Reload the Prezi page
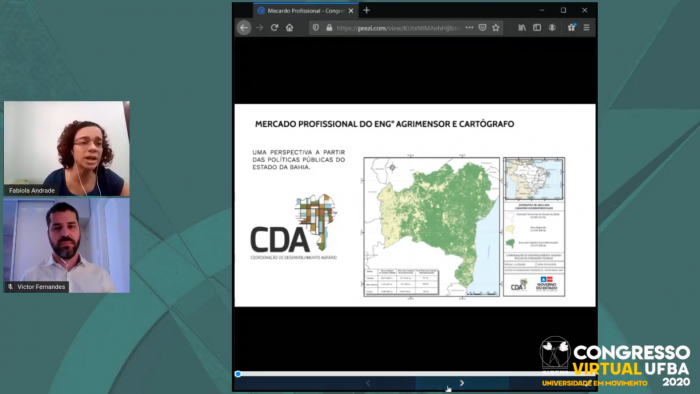Screen dimensions: 700x394 pos(275,28)
